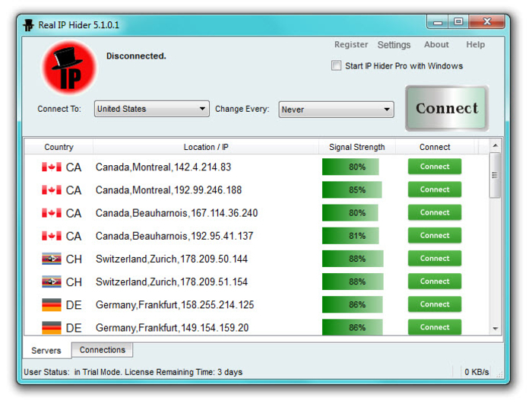Open the Help menu
The image size is (532, 404).
pyautogui.click(x=475, y=45)
